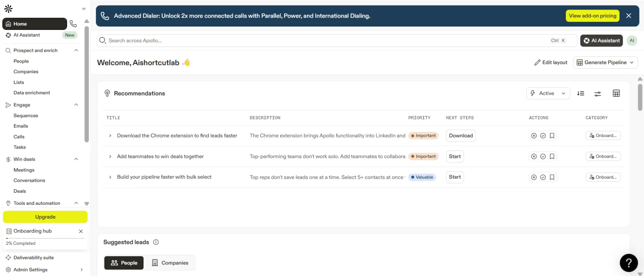This screenshot has height=276, width=644.
Task: Expand the Generate Pipeline dropdown
Action: 605,63
